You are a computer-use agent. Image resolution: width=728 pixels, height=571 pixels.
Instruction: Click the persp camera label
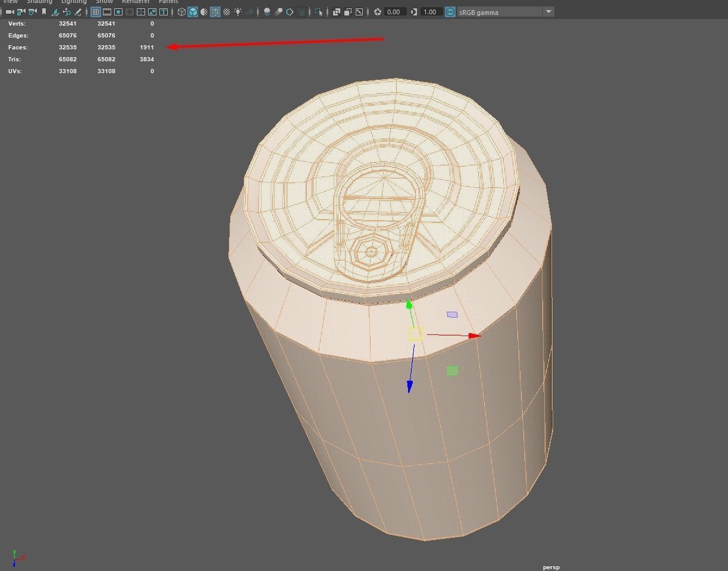pyautogui.click(x=551, y=567)
